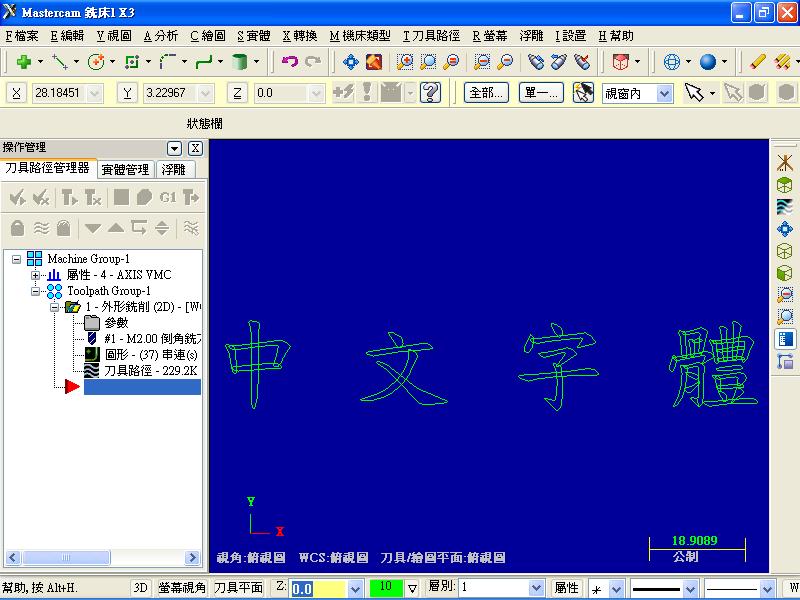The image size is (800, 600).
Task: Click the 螢幕視角 button in status bar
Action: [x=182, y=588]
